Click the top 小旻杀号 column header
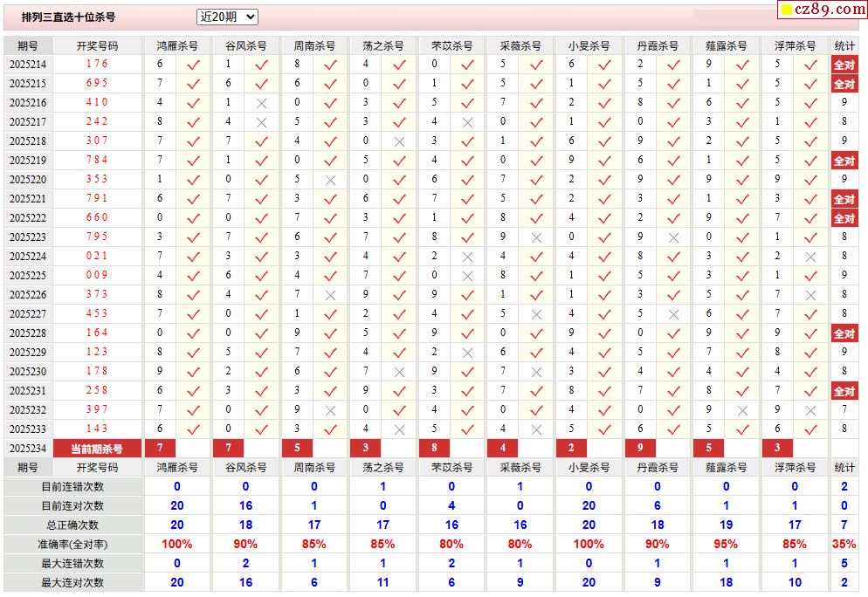Viewport: 868px width, 597px height. coord(589,46)
